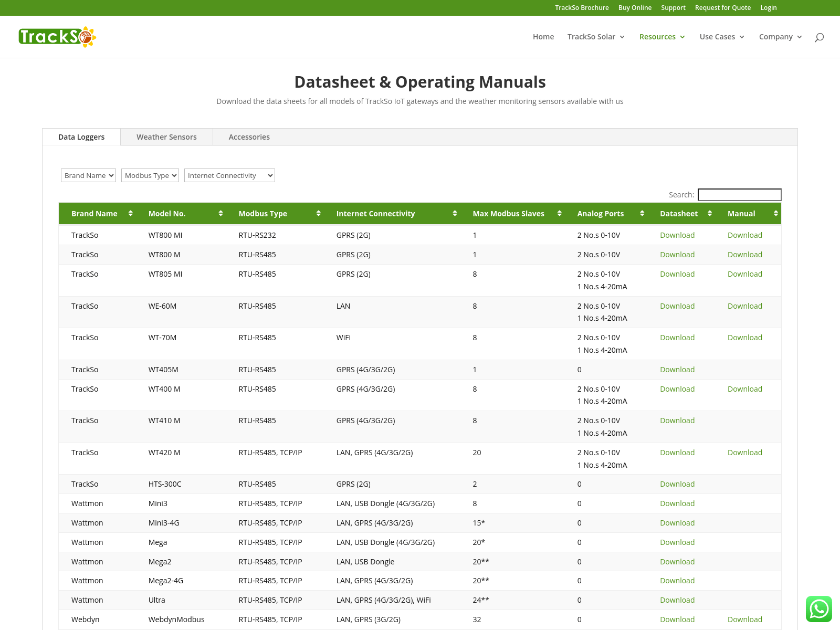Expand the Resources menu
The width and height of the screenshot is (840, 630).
(662, 37)
